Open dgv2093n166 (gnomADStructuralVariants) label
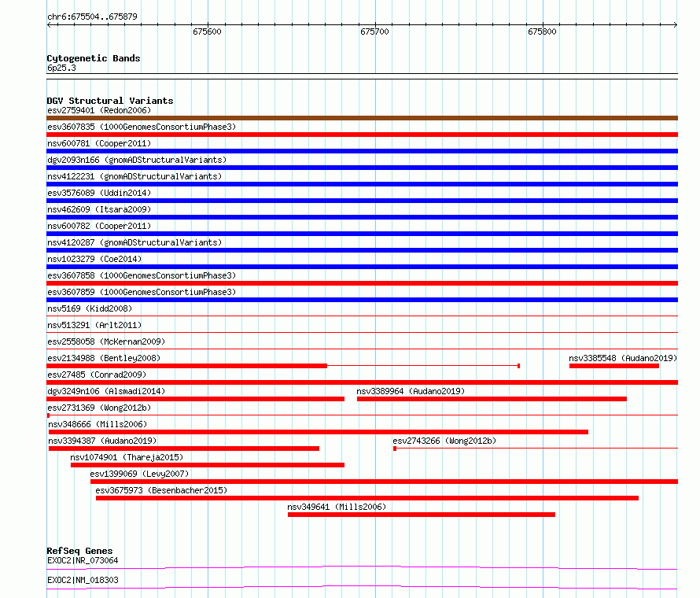Screen dimensions: 700x598 tap(137, 160)
